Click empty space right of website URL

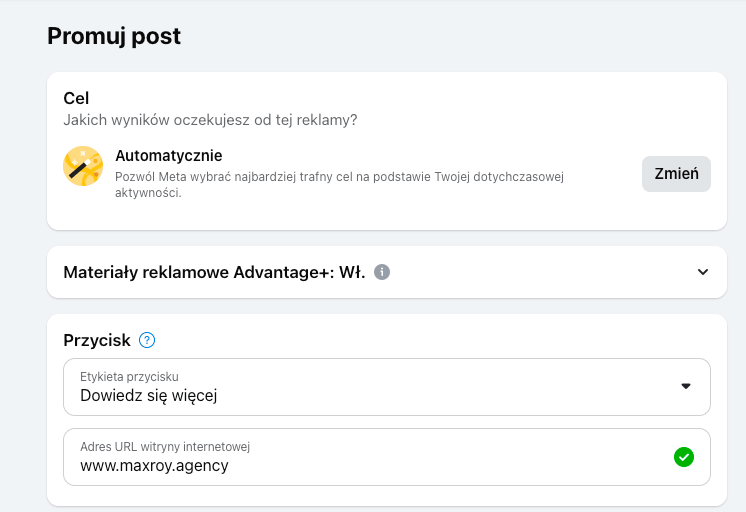tap(450, 465)
